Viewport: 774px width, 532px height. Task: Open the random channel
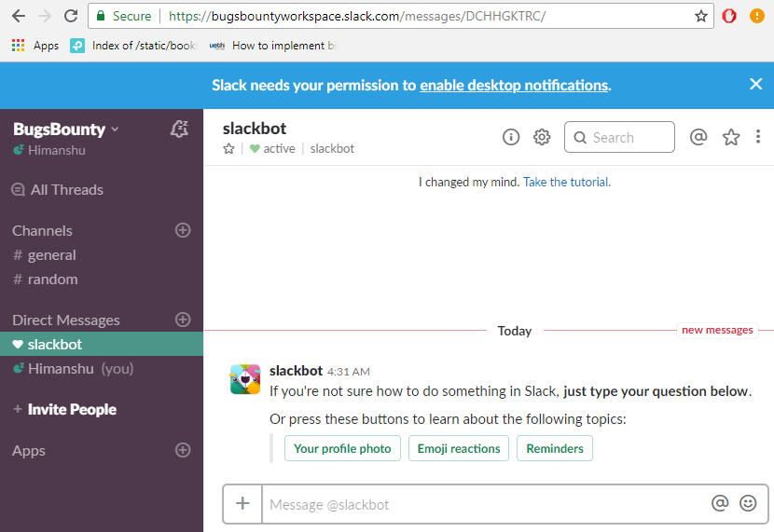pos(52,280)
